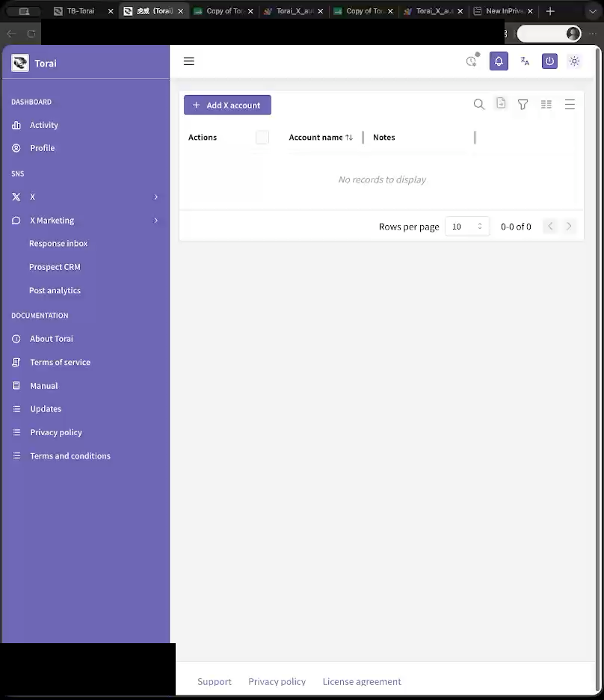Screen dimensions: 604x700
Task: Click the X logo icon in sidebar
Action: pos(16,197)
